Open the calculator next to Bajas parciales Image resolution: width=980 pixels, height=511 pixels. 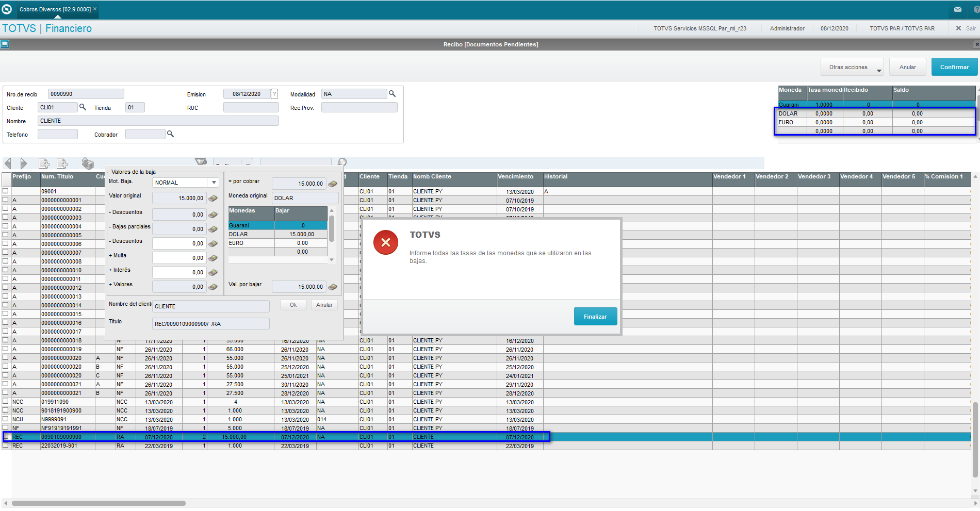pos(213,229)
